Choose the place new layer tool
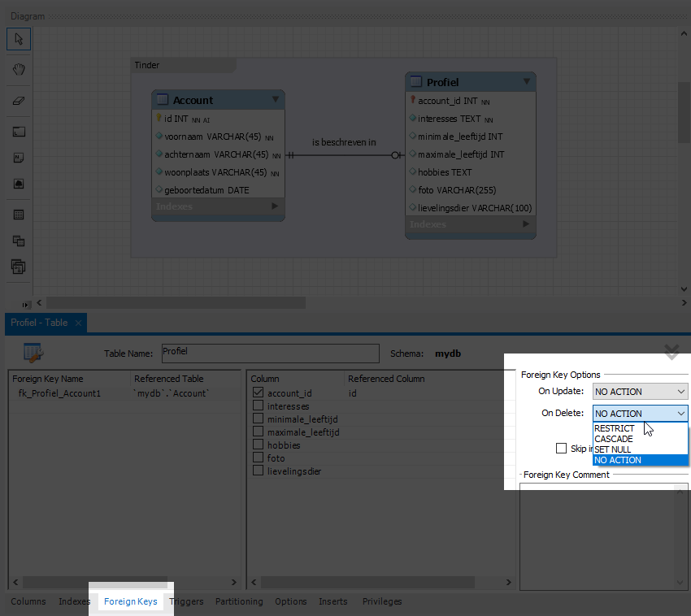 [18, 131]
